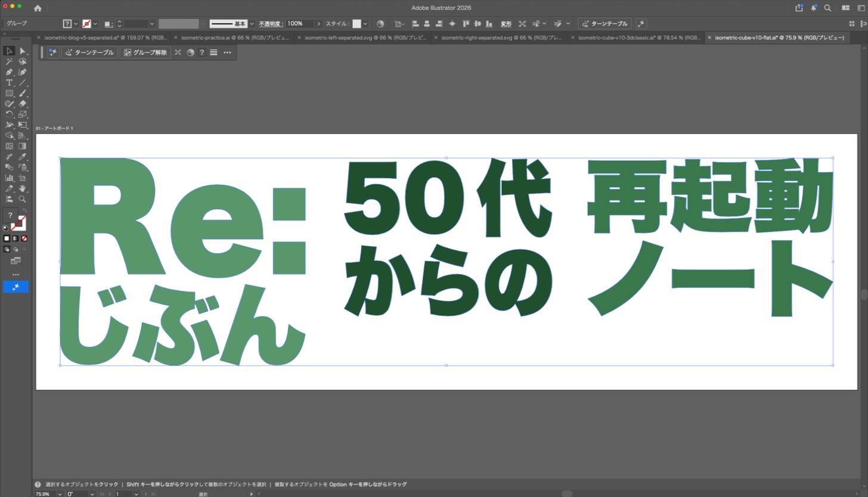Select the Direct Selection tool
The width and height of the screenshot is (868, 497).
coord(23,51)
